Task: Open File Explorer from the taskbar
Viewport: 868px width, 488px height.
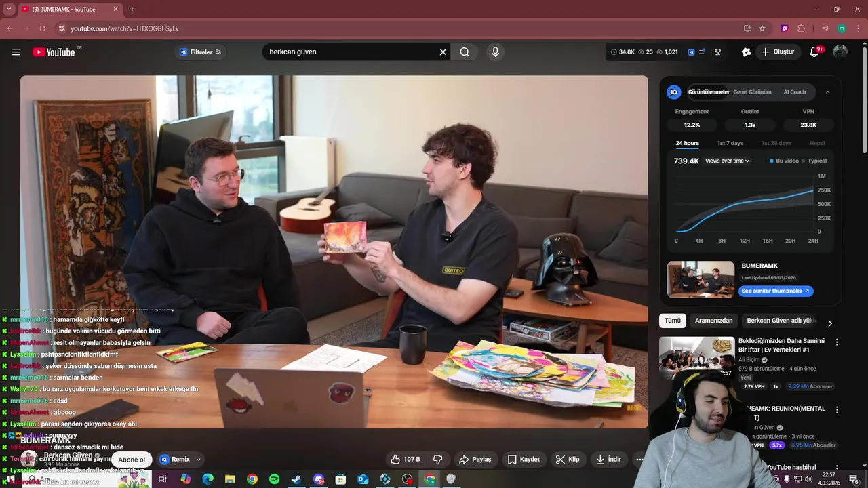Action: click(x=230, y=479)
